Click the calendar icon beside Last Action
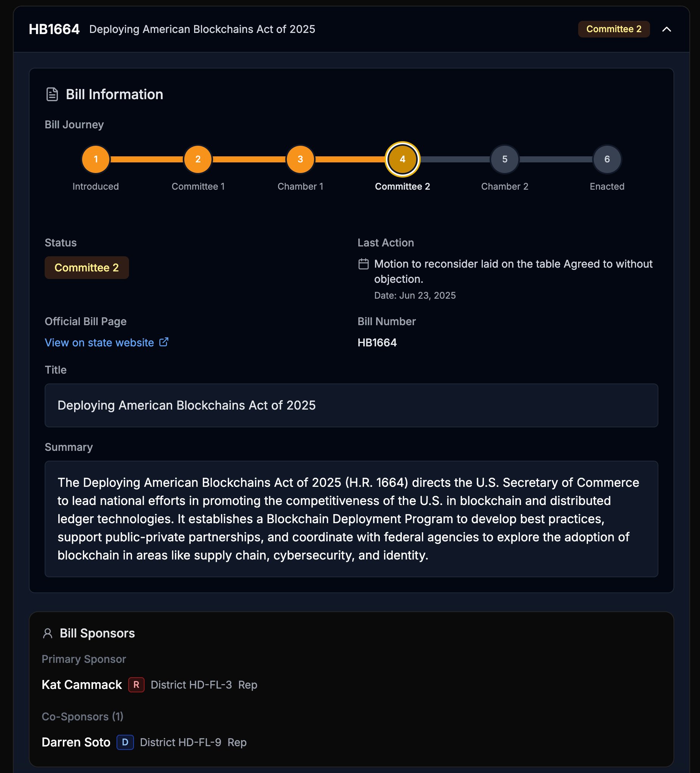The image size is (700, 773). click(363, 264)
